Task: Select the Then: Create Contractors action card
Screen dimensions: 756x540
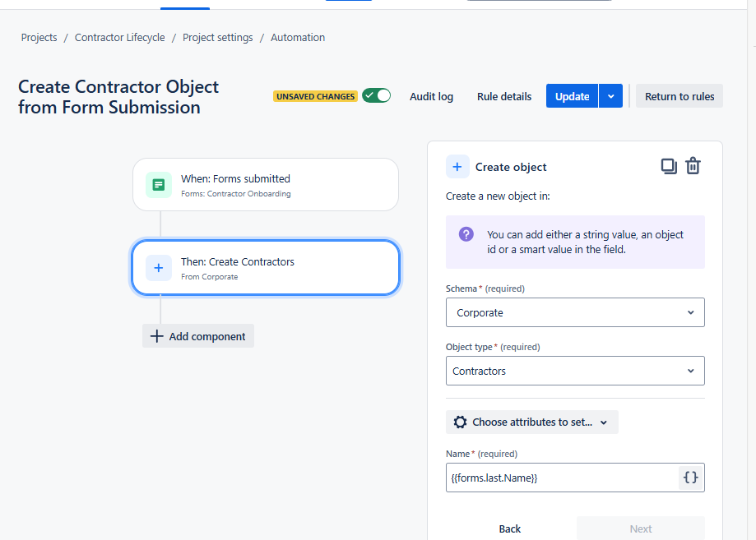Action: pos(266,268)
